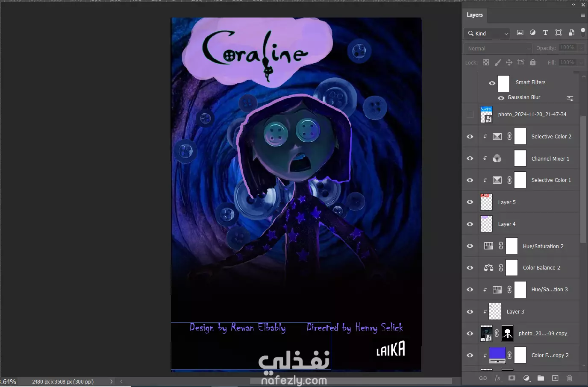Click the Color Fill blue swatch thumbnail
This screenshot has width=588, height=387.
tap(497, 355)
